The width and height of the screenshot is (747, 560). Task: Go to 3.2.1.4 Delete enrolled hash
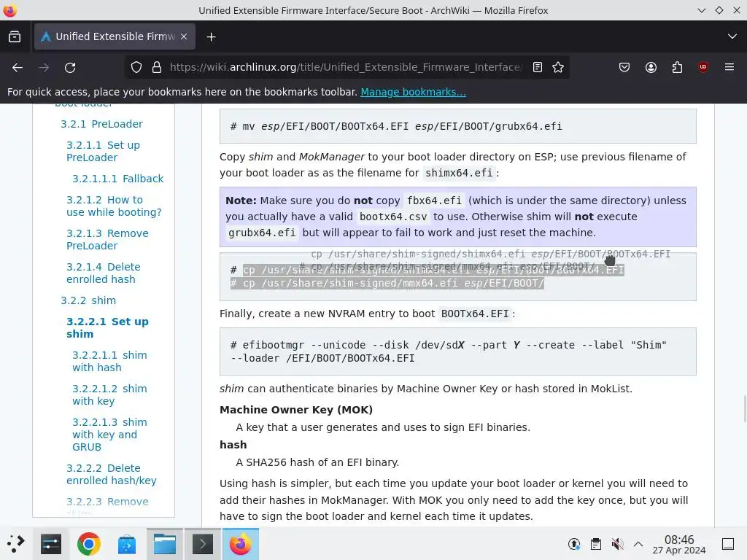point(104,273)
